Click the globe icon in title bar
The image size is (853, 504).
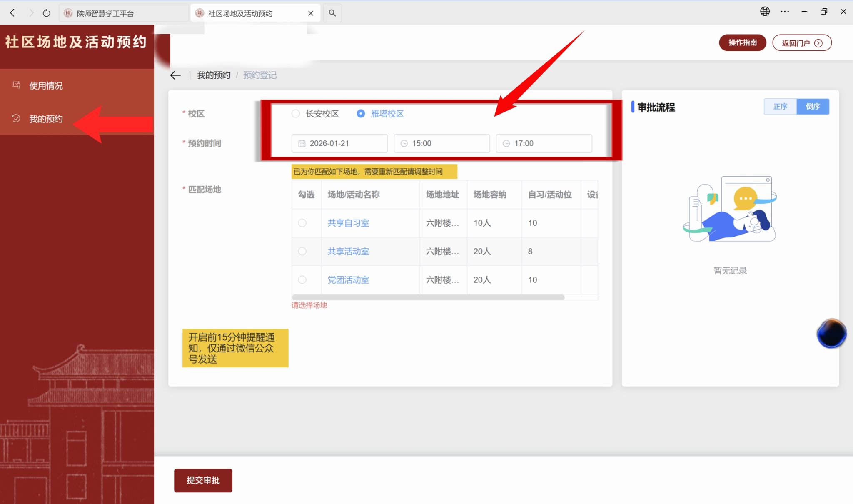[x=765, y=12]
